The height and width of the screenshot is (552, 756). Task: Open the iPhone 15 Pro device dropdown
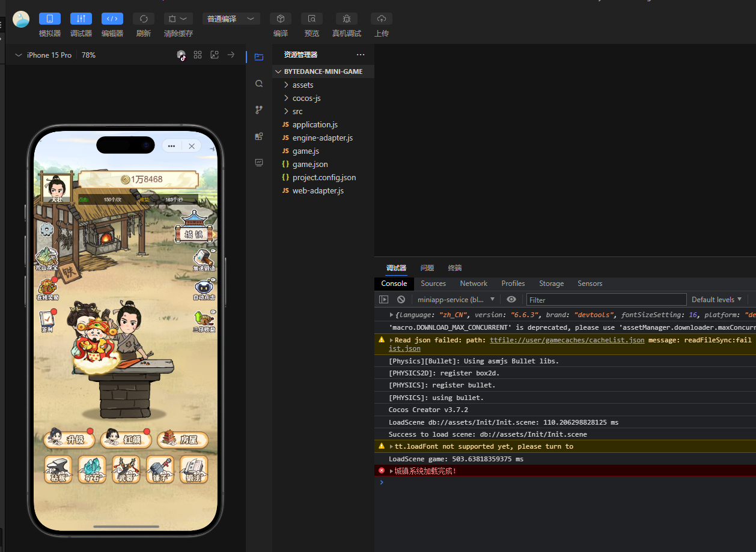pos(44,55)
